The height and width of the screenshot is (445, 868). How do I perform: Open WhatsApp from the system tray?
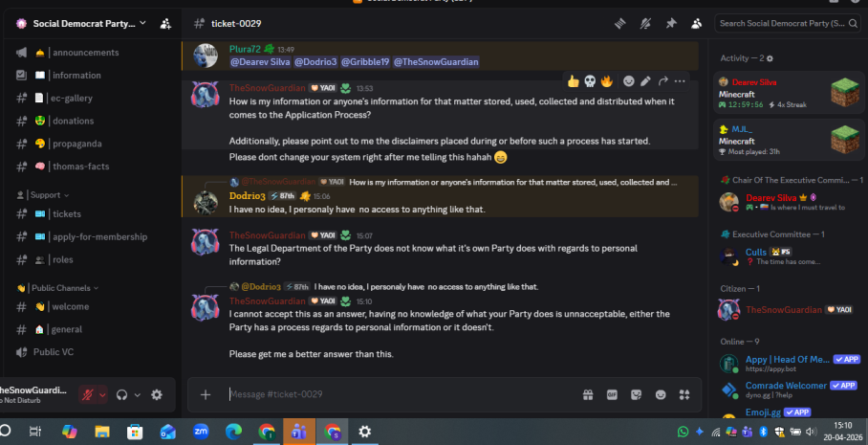coord(683,432)
